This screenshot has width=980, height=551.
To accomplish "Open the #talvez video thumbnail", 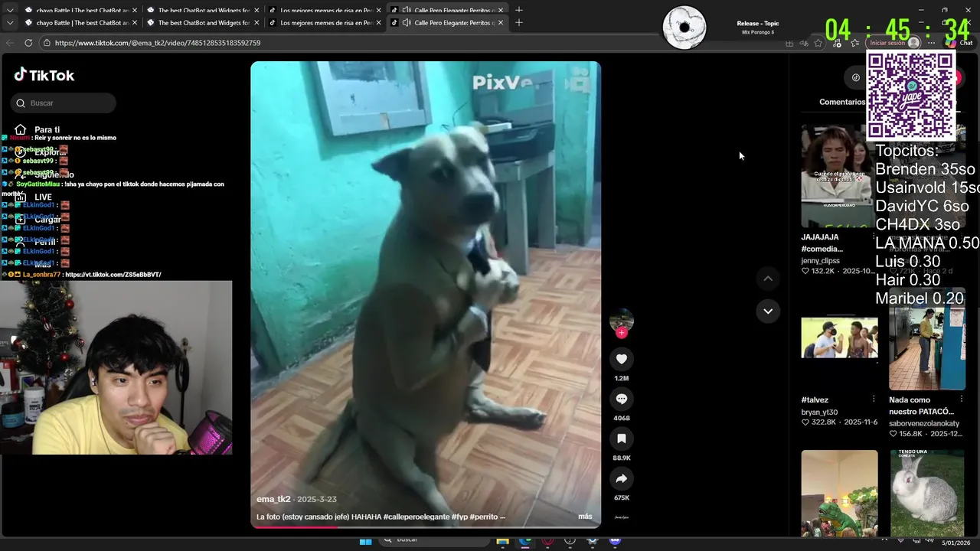I will pyautogui.click(x=839, y=337).
